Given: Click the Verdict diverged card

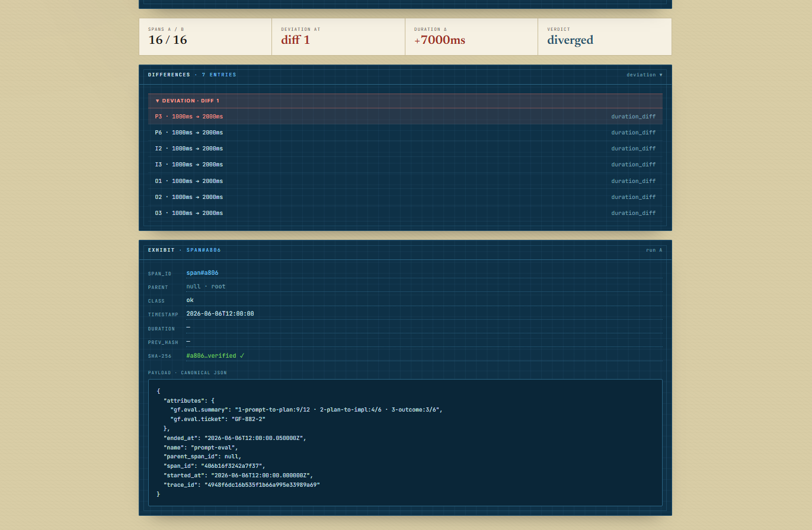Looking at the screenshot, I should click(x=605, y=37).
